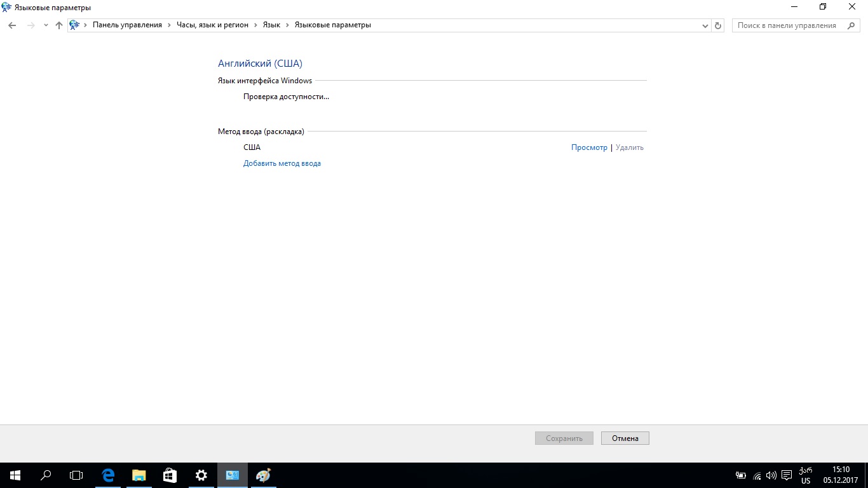The width and height of the screenshot is (868, 488).
Task: Focus the Поиск в панели управления field
Action: tap(796, 25)
